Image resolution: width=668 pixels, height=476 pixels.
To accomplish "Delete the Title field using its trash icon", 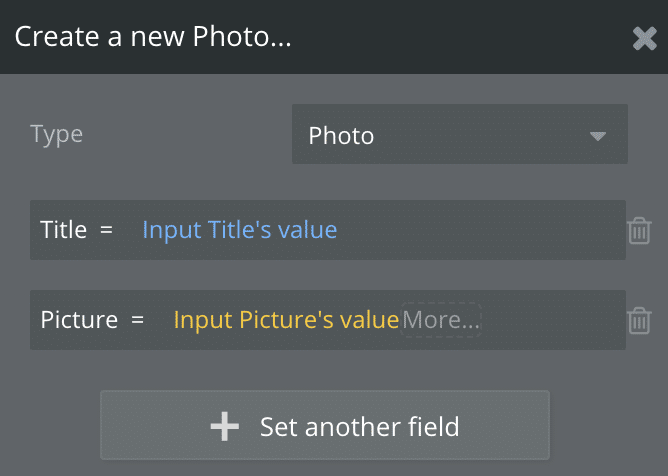I will pyautogui.click(x=639, y=231).
